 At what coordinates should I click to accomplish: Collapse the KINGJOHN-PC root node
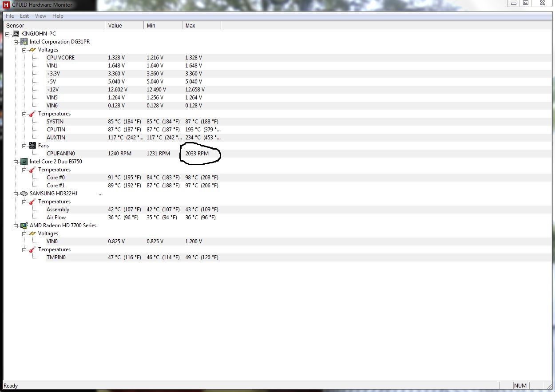(x=8, y=34)
